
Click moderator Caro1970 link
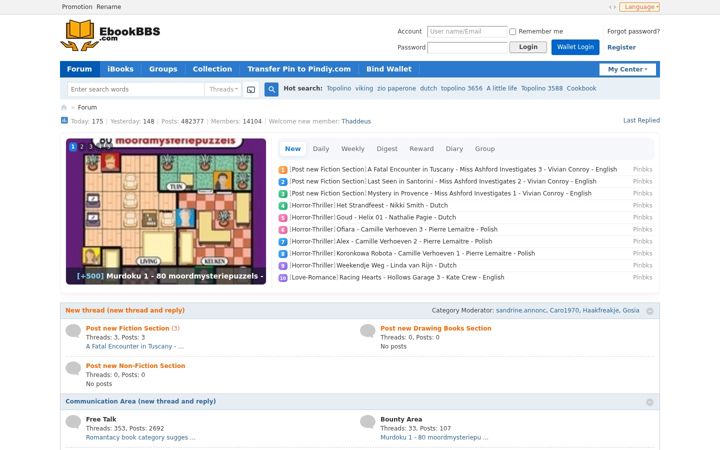[x=564, y=310]
